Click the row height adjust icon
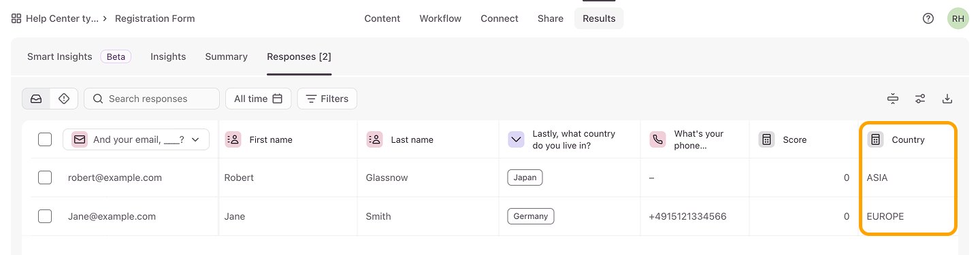Screen dimensions: 980x255 click(x=893, y=99)
